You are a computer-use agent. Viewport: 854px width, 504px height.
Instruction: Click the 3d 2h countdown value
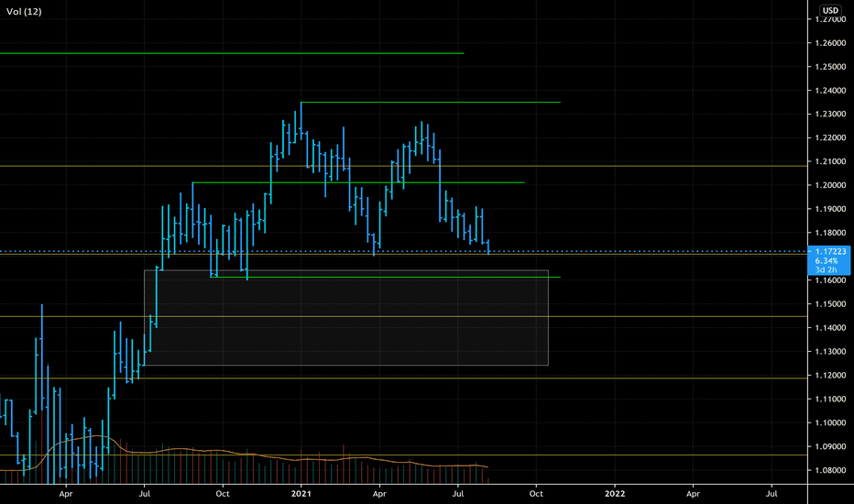(826, 269)
